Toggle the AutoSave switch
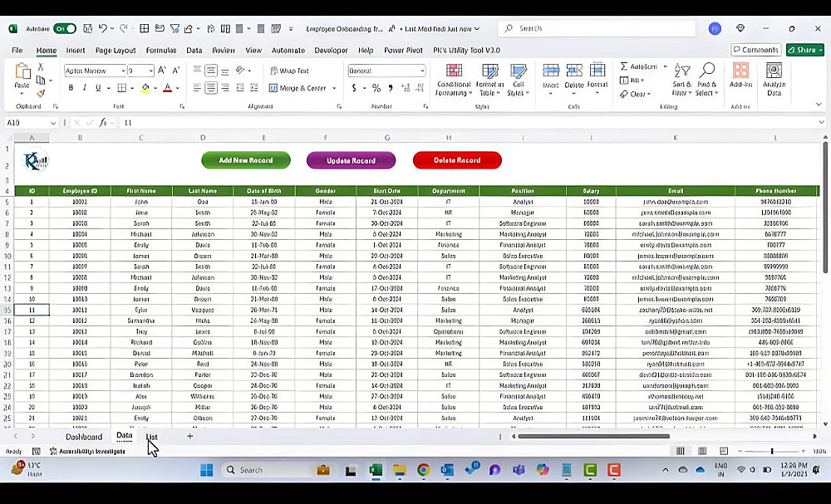This screenshot has height=504, width=831. 65,28
